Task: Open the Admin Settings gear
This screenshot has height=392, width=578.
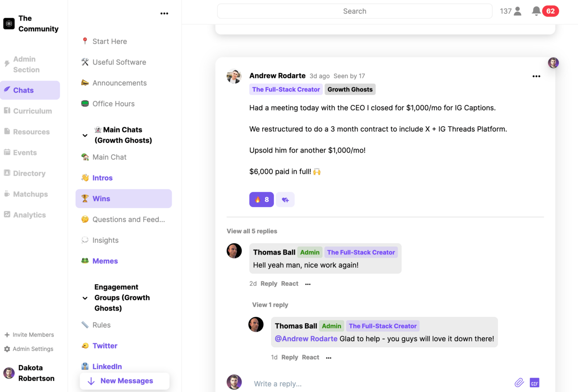Action: [7, 349]
